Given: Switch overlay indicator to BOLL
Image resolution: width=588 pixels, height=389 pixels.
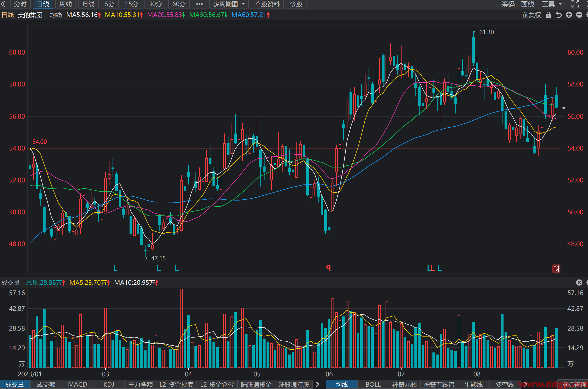Looking at the screenshot, I should point(373,384).
